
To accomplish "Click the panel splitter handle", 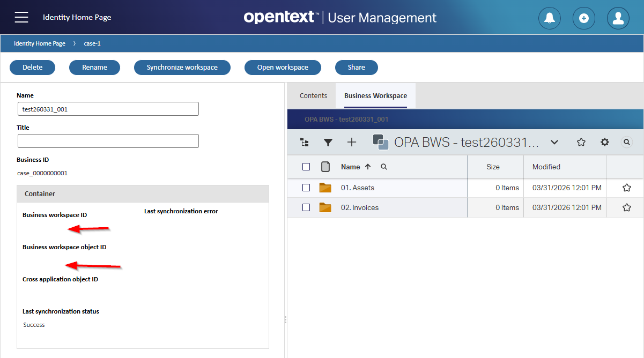I will tap(285, 319).
